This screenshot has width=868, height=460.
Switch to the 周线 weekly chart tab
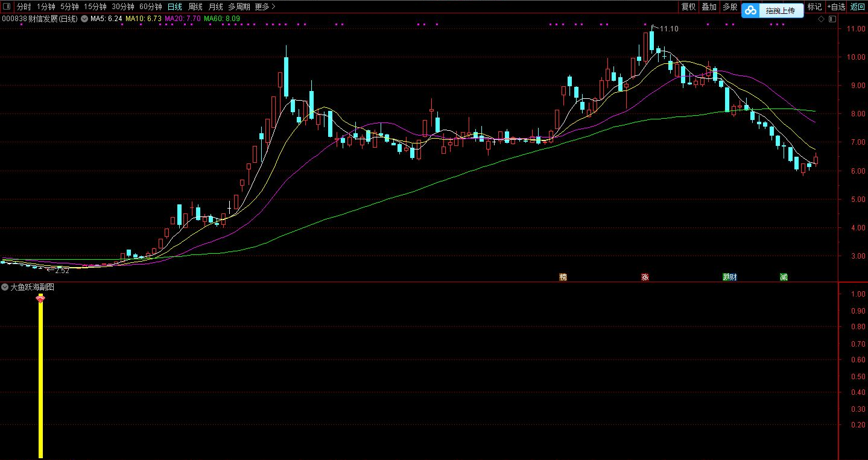(x=195, y=7)
